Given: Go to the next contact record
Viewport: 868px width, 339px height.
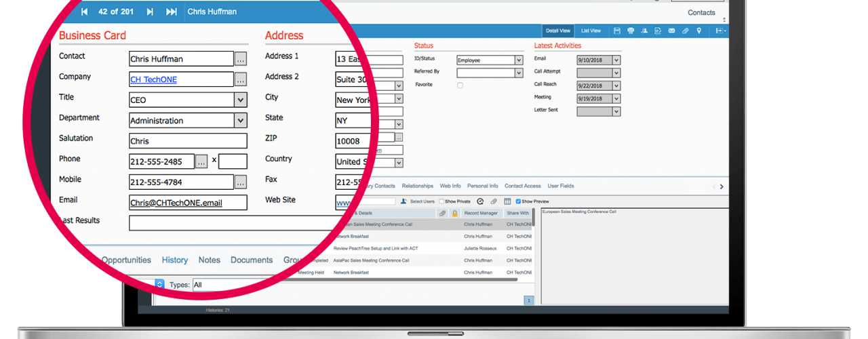Looking at the screenshot, I should point(150,12).
